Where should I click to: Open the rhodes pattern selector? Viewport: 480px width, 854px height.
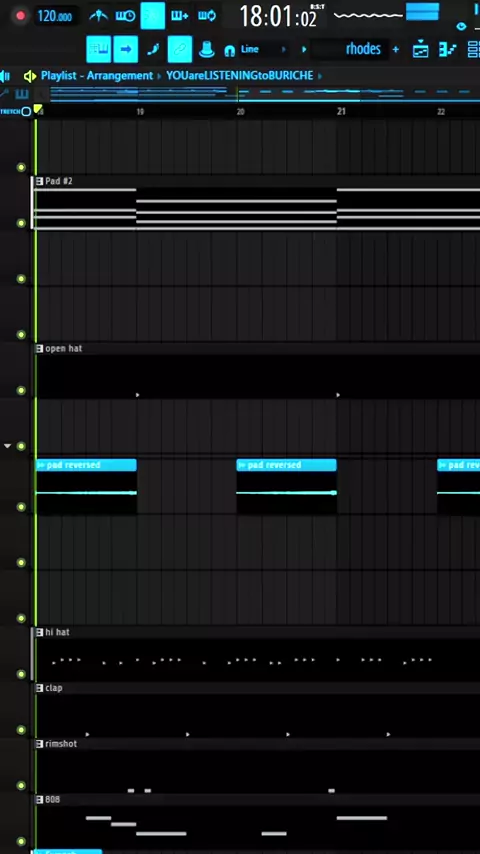pos(350,50)
